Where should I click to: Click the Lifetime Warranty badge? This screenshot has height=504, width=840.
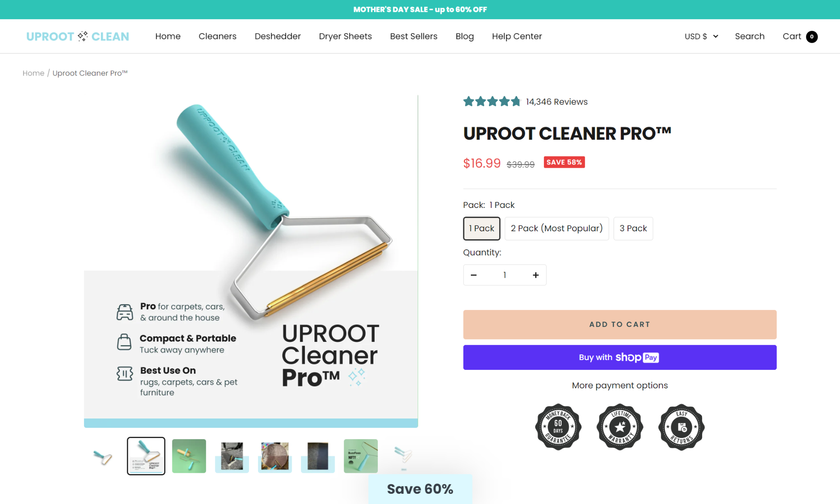pos(619,427)
